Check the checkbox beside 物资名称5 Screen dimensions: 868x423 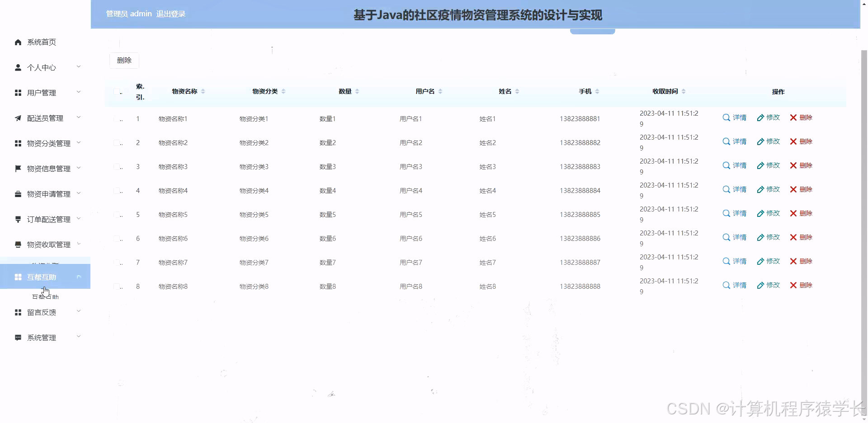point(116,214)
